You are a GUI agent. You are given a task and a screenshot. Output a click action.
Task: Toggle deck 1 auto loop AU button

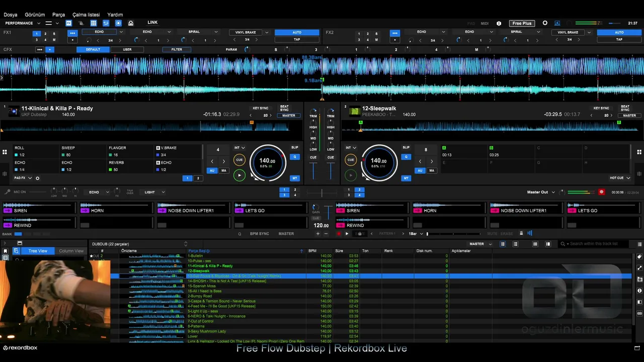(212, 170)
